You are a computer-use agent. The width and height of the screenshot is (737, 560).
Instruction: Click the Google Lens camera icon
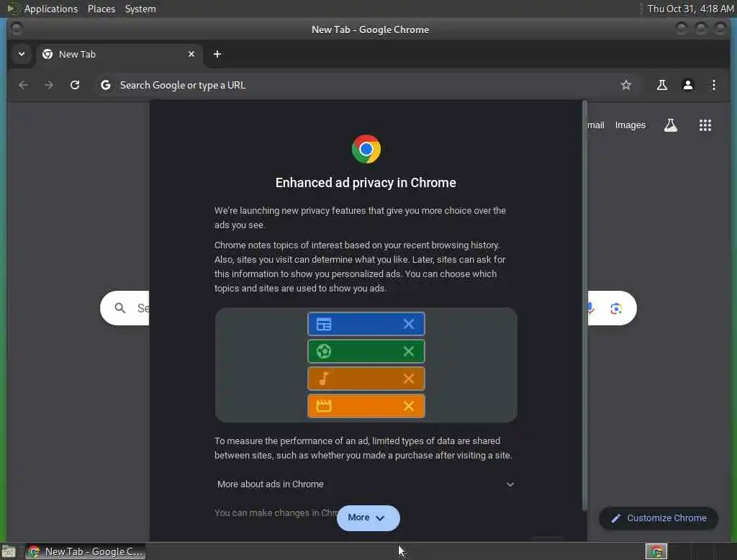pos(616,309)
